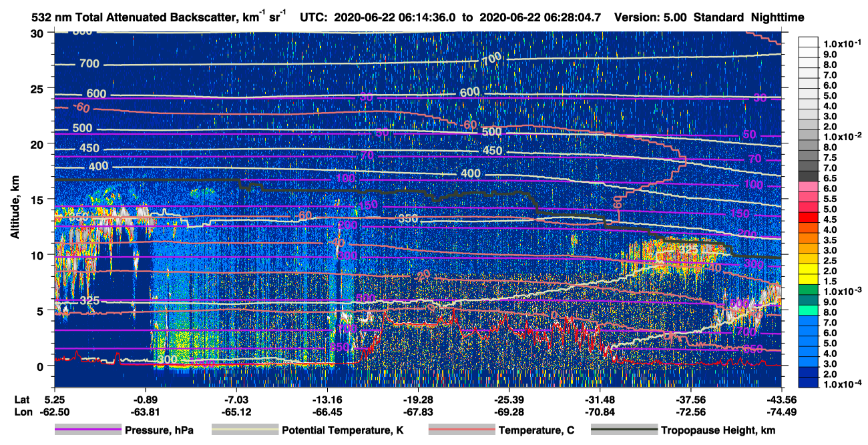Click the longitude value -62.50
The height and width of the screenshot is (445, 868).
(x=55, y=412)
